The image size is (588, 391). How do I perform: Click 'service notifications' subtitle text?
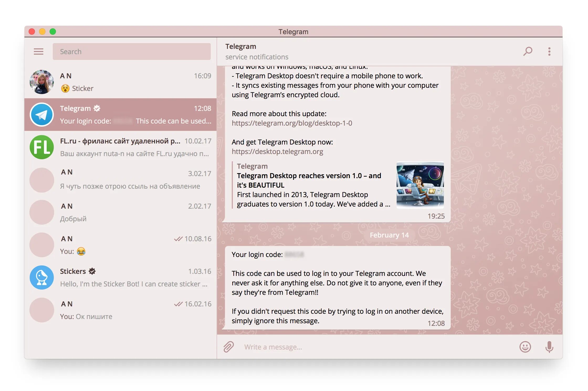coord(257,57)
